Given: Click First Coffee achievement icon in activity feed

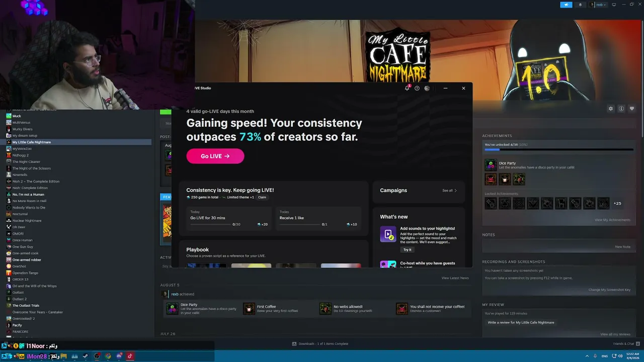Looking at the screenshot, I should point(249,309).
